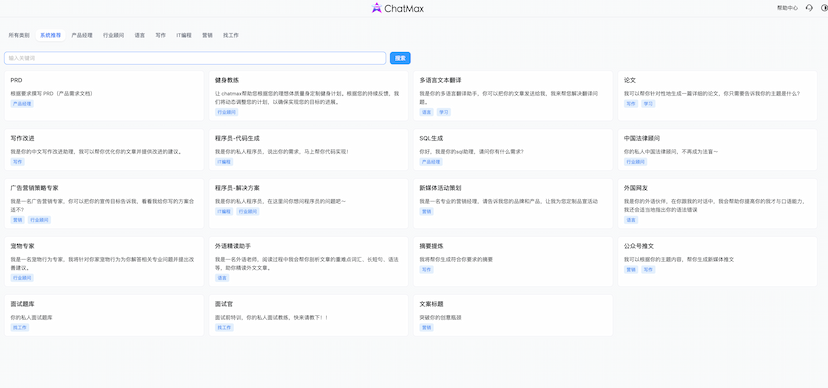This screenshot has height=388, width=828.
Task: Click 行业顾问 tag on 宠物专家 card
Action: pyautogui.click(x=22, y=278)
